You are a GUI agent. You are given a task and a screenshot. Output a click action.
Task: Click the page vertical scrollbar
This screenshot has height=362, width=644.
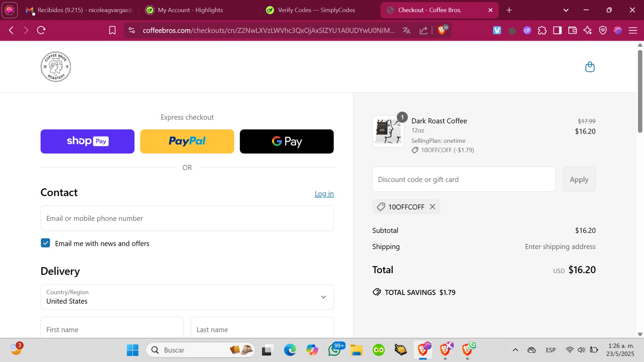(x=640, y=91)
